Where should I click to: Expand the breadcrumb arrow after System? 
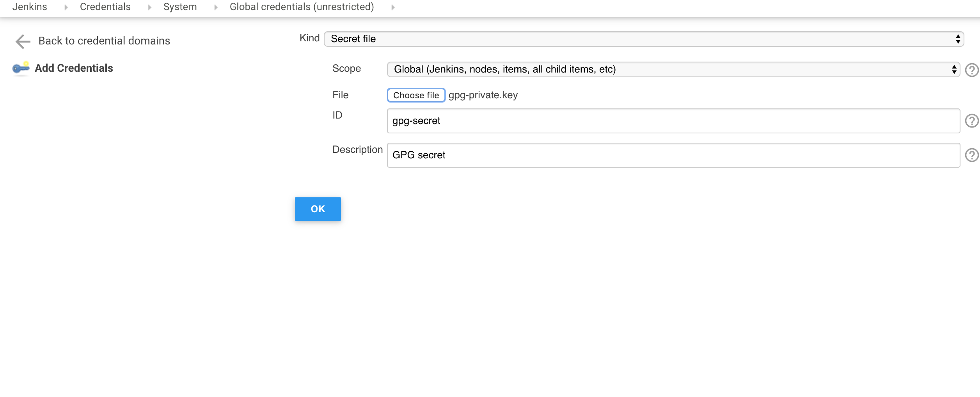tap(216, 7)
